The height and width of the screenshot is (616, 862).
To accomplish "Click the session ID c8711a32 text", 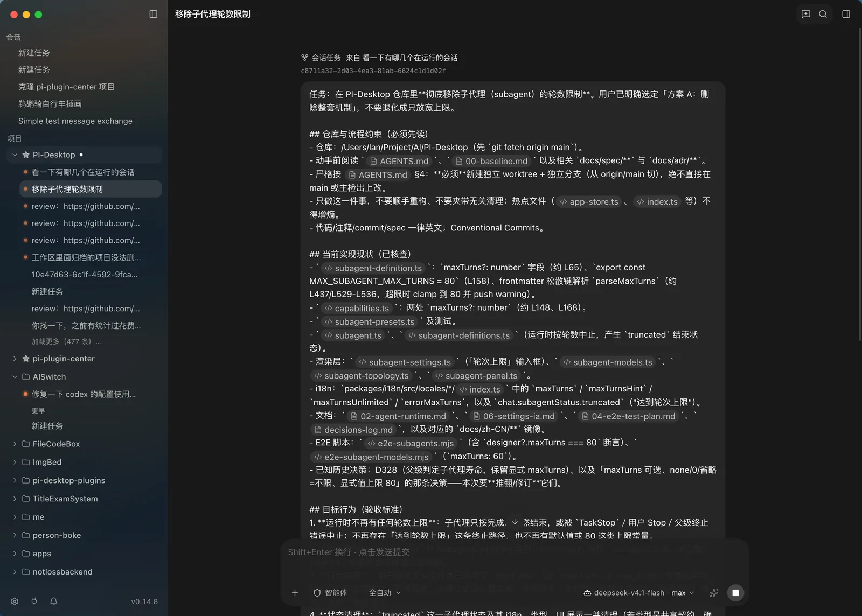I will click(373, 71).
